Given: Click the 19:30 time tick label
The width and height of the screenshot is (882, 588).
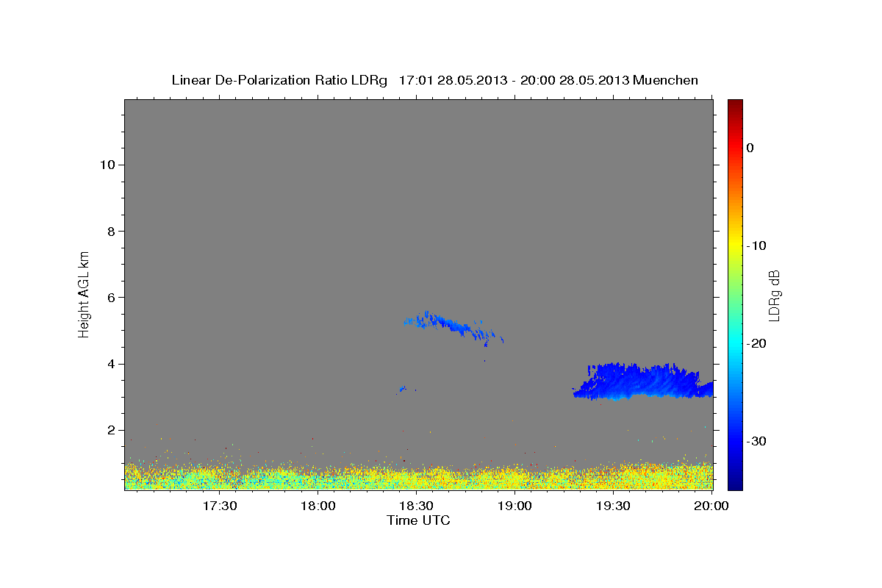Looking at the screenshot, I should pos(614,506).
